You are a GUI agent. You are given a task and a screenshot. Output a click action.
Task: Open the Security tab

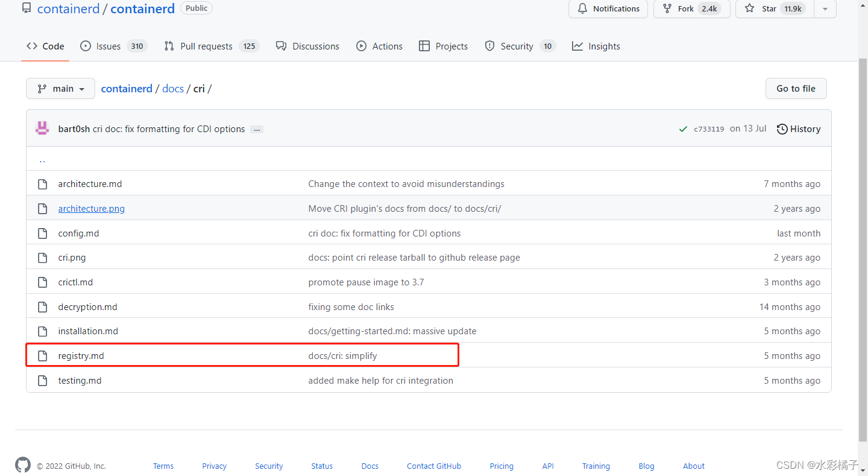point(520,46)
